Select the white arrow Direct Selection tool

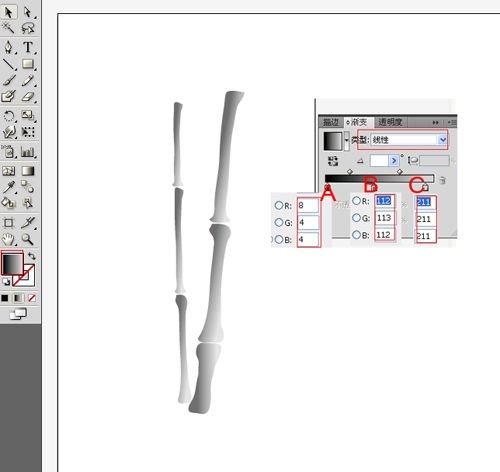click(28, 12)
